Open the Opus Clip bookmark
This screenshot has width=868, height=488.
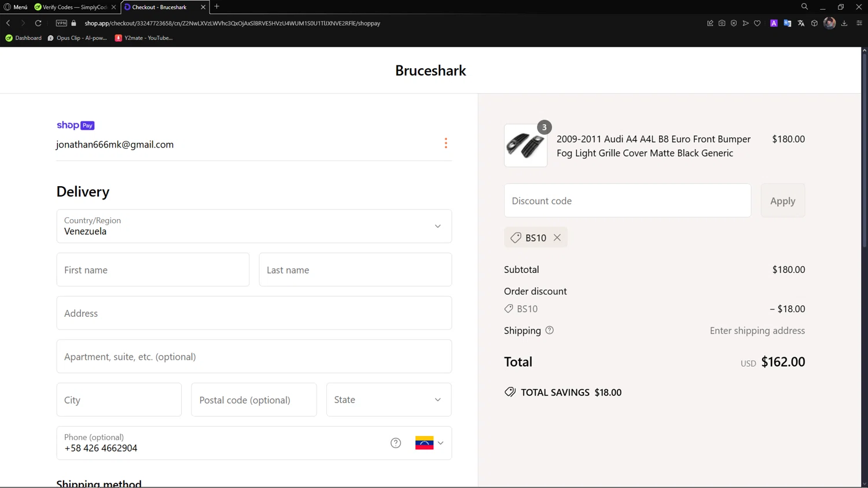78,38
